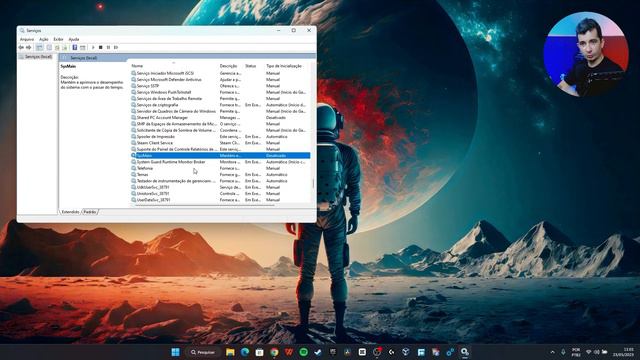Click the Refresh toolbar icon
Image resolution: width=640 pixels, height=360 pixels.
pyautogui.click(x=57, y=47)
